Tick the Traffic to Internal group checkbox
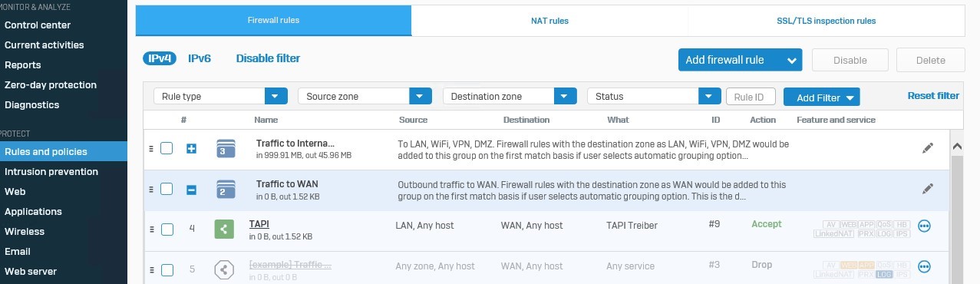This screenshot has height=284, width=980. tap(167, 148)
